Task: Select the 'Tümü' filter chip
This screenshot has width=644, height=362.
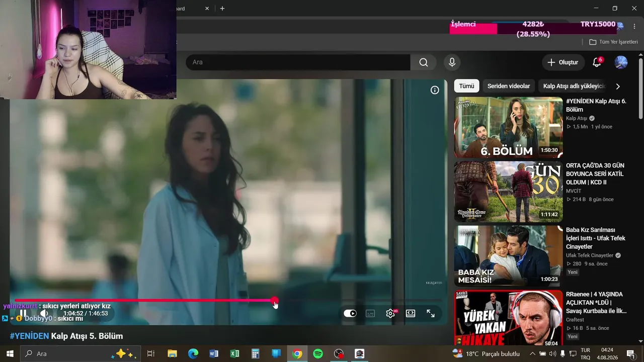Action: click(x=466, y=86)
